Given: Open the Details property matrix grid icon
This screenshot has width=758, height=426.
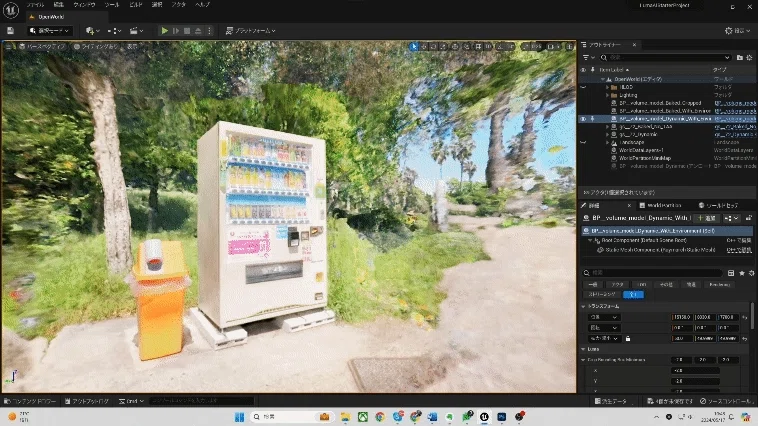Looking at the screenshot, I should (731, 273).
